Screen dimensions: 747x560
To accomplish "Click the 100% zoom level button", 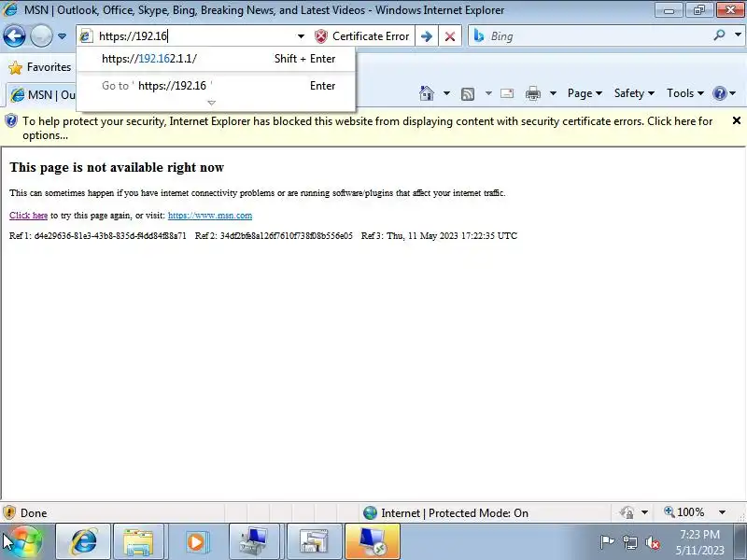I will tap(684, 512).
